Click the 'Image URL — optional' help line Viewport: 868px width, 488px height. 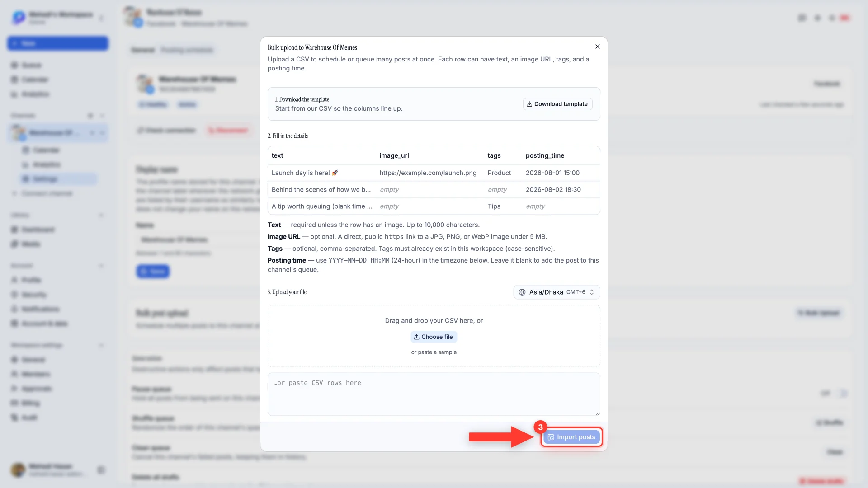[407, 236]
